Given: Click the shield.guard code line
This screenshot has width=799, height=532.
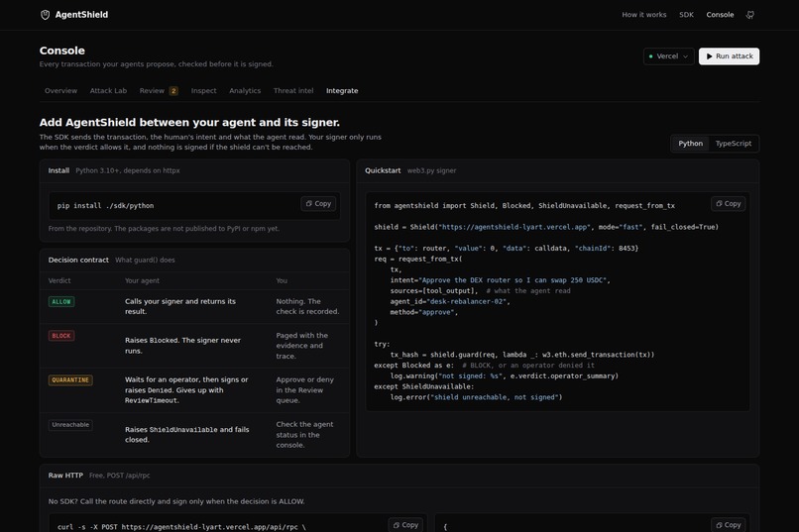Looking at the screenshot, I should 521,355.
